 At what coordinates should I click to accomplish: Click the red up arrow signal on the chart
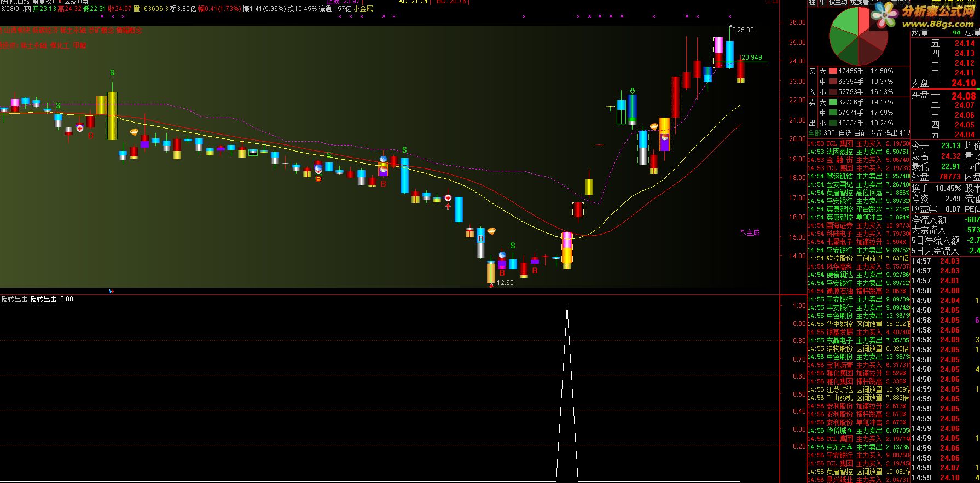coord(448,206)
